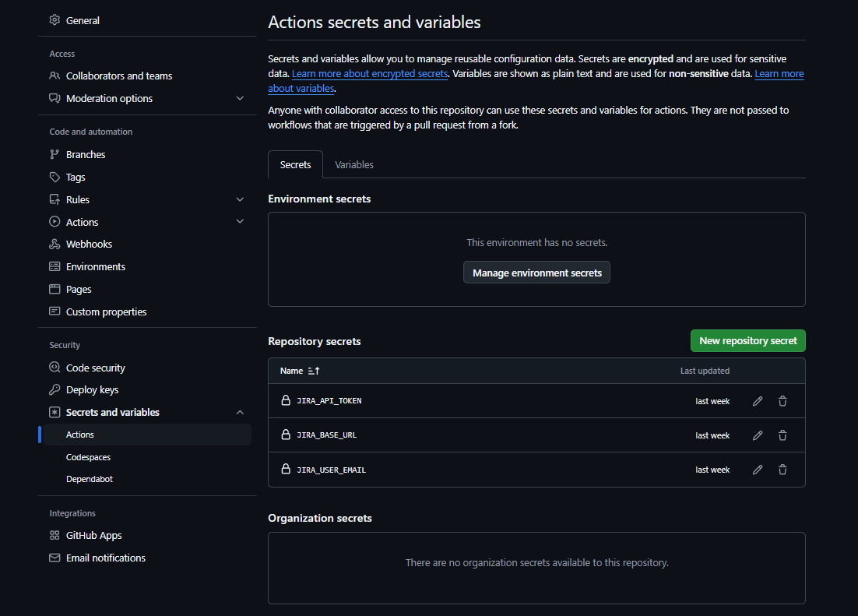Screen dimensions: 858x616
Task: Click the JIRA_BASE_URL secret name
Action: tap(327, 435)
